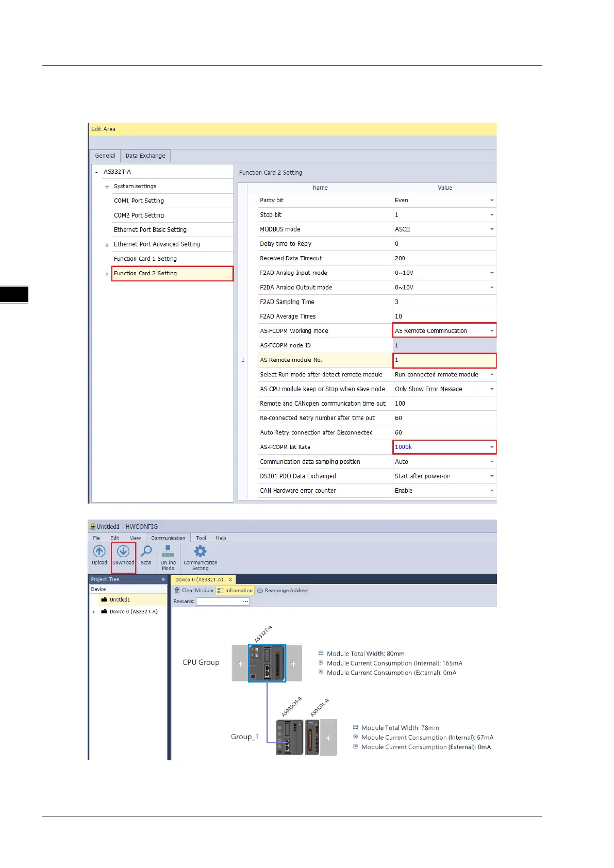Close the Device 0 (AS332T-A) tab
This screenshot has width=614, height=868.
tap(230, 580)
